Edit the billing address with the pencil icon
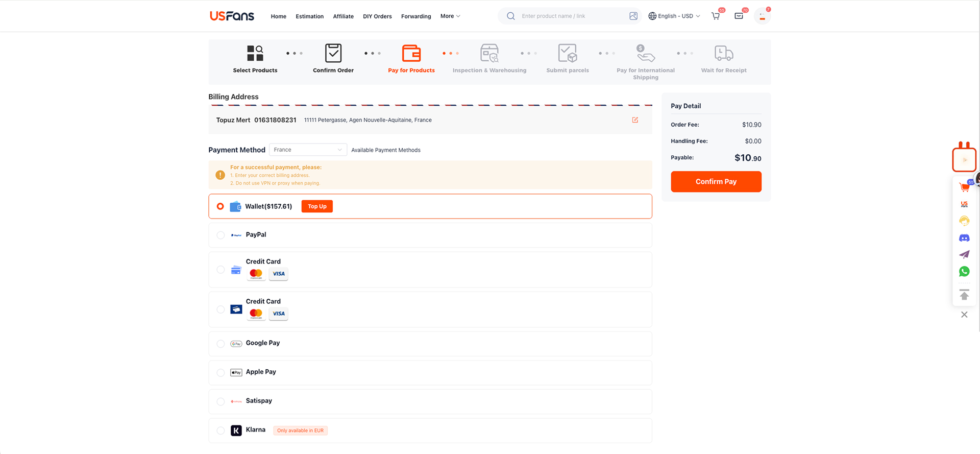 tap(635, 120)
